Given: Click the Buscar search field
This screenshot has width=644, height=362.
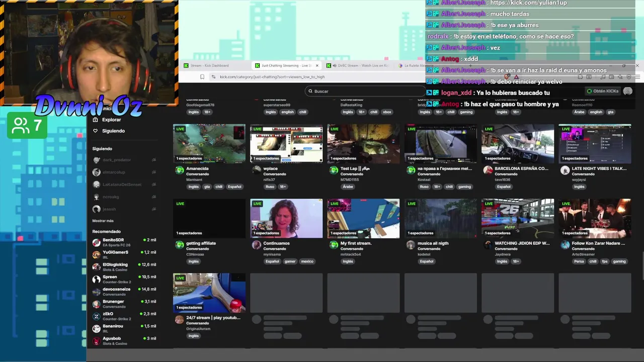Looking at the screenshot, I should 366,91.
